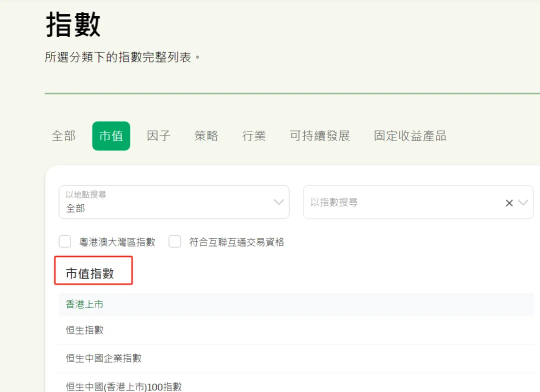
Task: Select the 固定收益產品 tab
Action: pos(409,136)
